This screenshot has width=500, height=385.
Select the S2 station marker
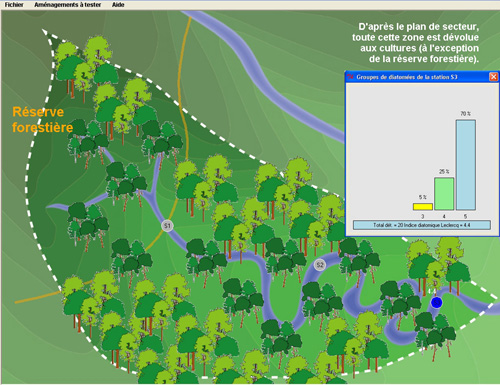pos(320,265)
